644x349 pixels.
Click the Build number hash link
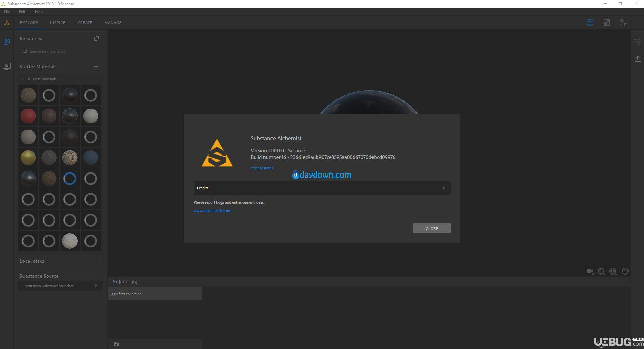tap(323, 157)
